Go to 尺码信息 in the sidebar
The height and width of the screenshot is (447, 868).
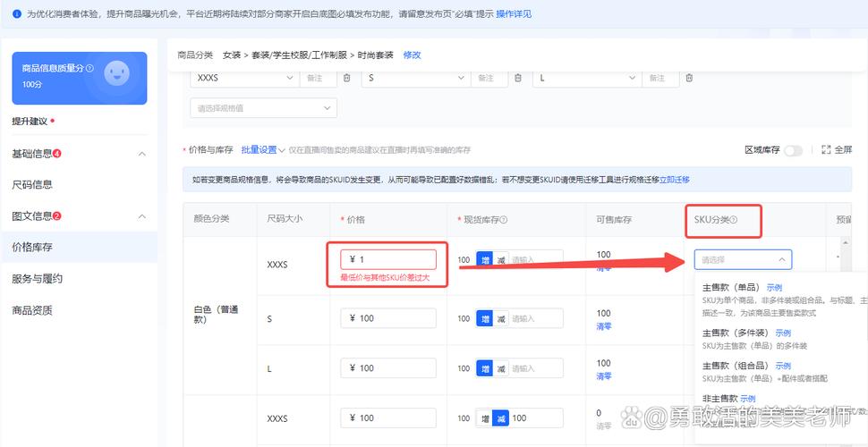tap(32, 185)
